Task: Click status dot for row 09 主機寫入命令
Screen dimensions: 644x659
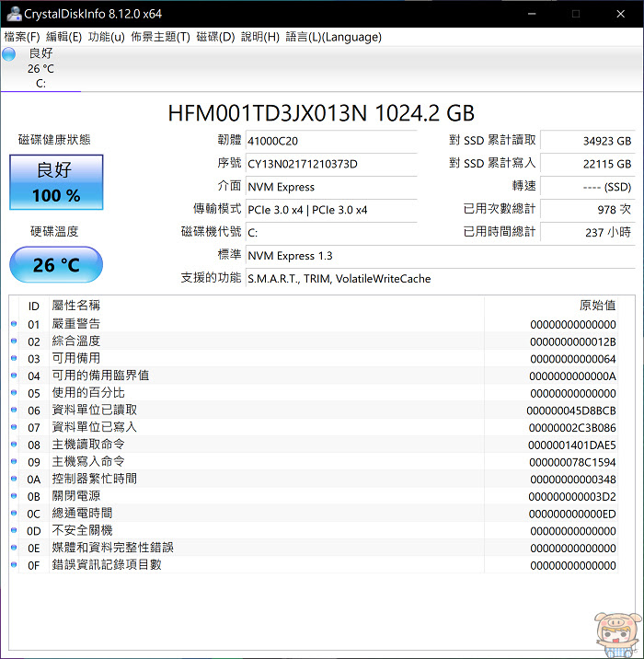Action: (14, 462)
